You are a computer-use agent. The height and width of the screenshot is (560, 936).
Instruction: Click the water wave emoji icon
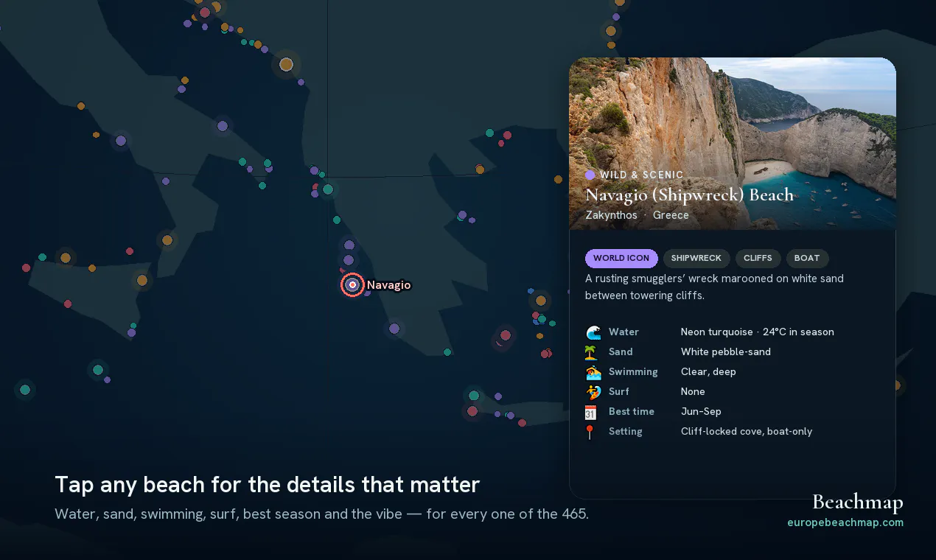coord(593,332)
